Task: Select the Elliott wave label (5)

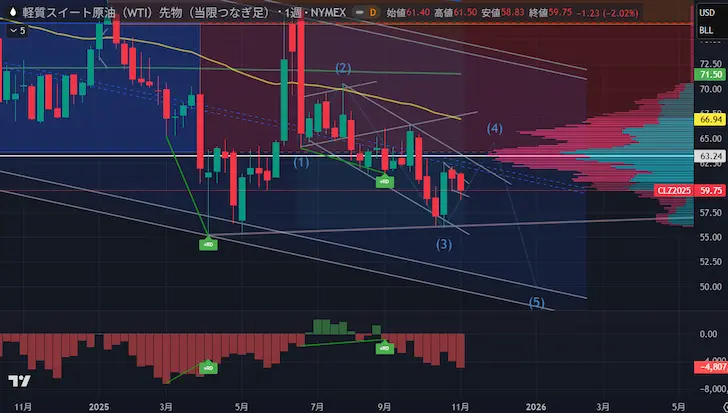Action: point(537,302)
